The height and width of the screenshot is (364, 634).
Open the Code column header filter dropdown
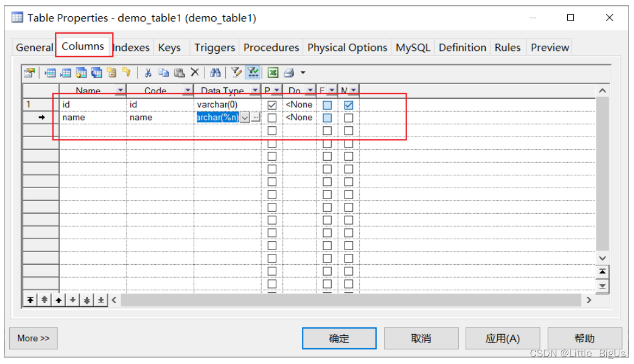(188, 90)
